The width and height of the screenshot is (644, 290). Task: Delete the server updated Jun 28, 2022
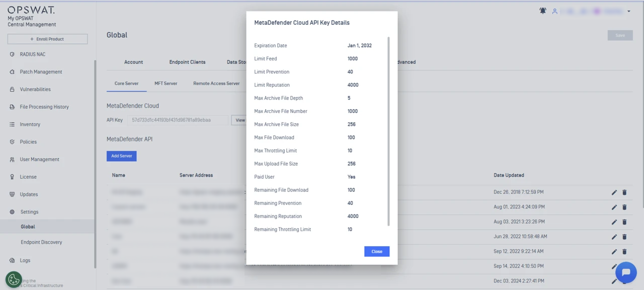(x=624, y=237)
